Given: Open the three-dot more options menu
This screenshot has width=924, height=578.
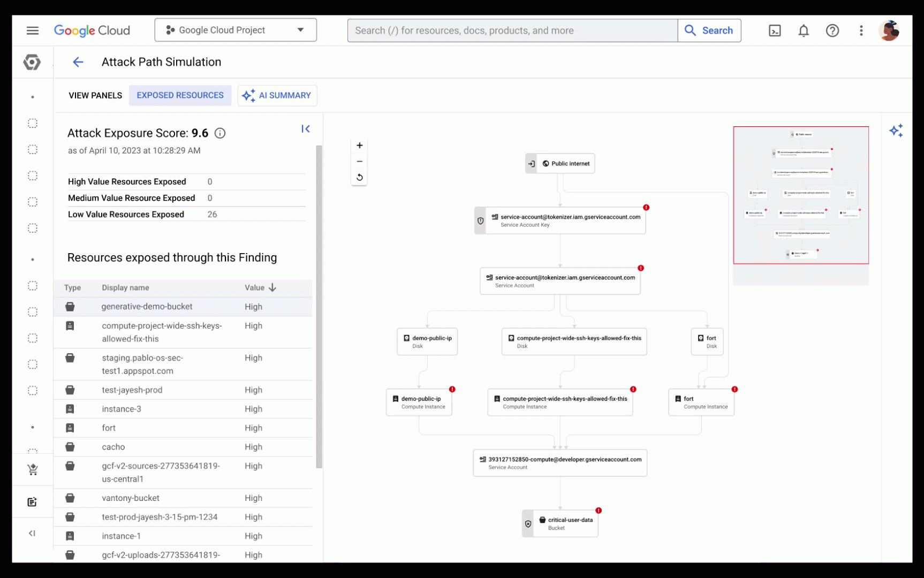Looking at the screenshot, I should (x=861, y=31).
